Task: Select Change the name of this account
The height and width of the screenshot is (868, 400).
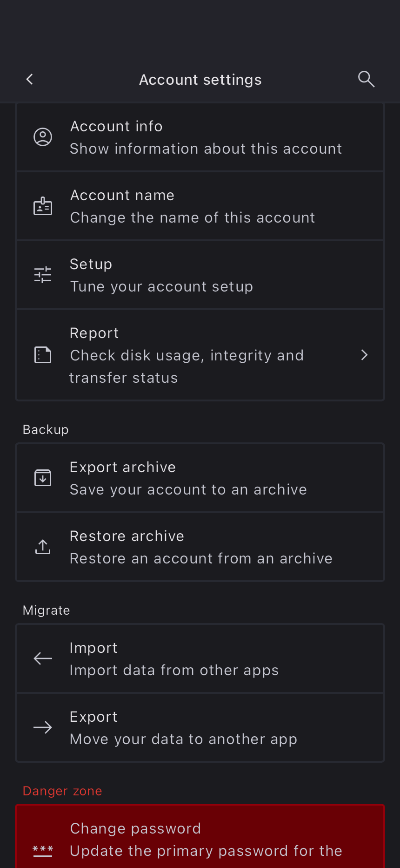Action: (x=193, y=217)
